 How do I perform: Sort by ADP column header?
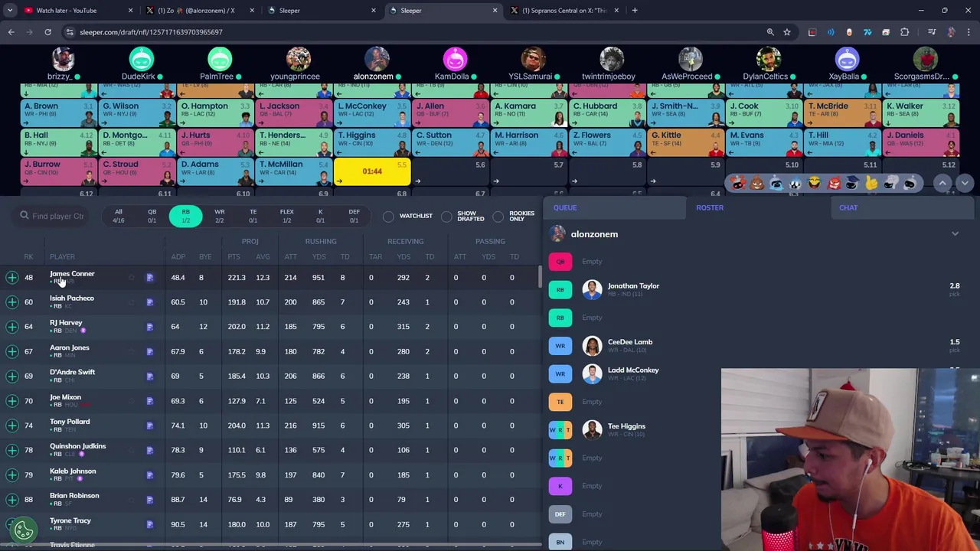pos(178,256)
